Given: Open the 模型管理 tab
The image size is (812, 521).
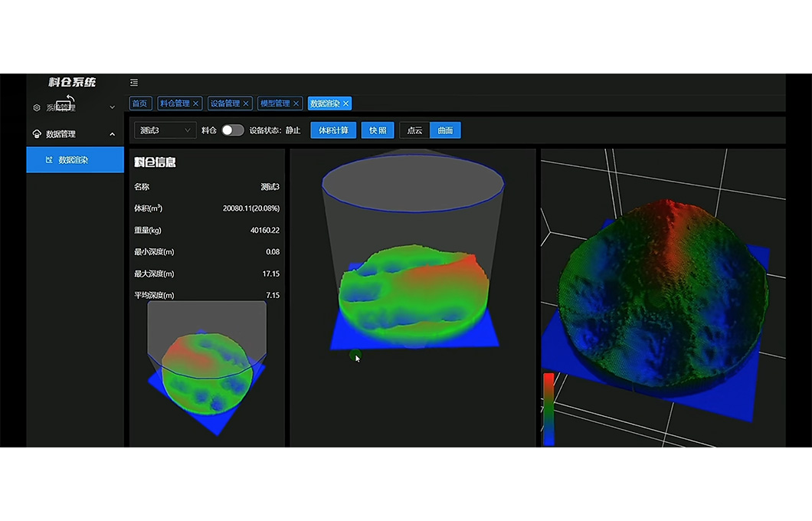Looking at the screenshot, I should [274, 103].
